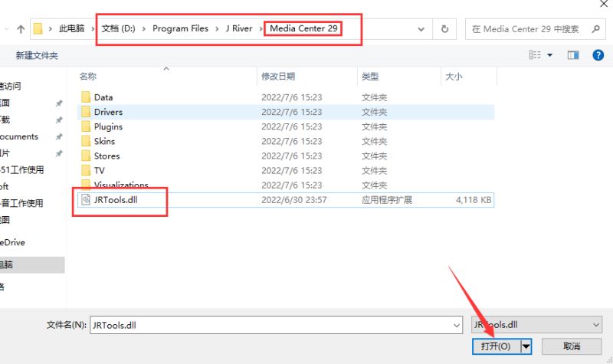The height and width of the screenshot is (364, 613).
Task: Select 文档 (D:) in the breadcrumb
Action: click(118, 28)
